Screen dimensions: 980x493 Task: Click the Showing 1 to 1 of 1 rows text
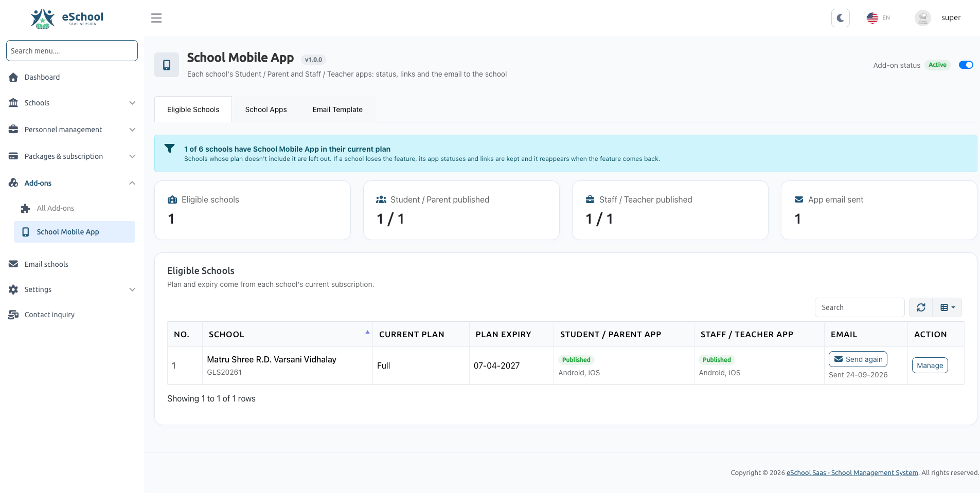211,398
